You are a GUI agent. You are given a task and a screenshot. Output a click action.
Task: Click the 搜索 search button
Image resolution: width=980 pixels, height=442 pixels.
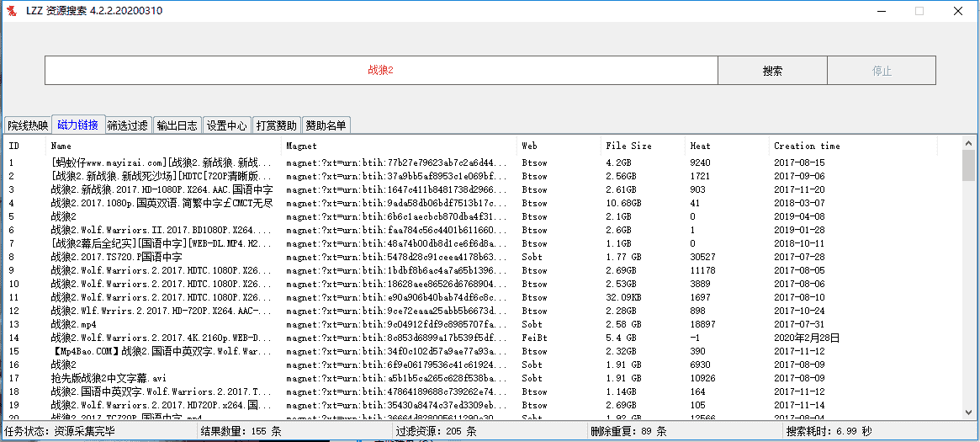(x=772, y=70)
